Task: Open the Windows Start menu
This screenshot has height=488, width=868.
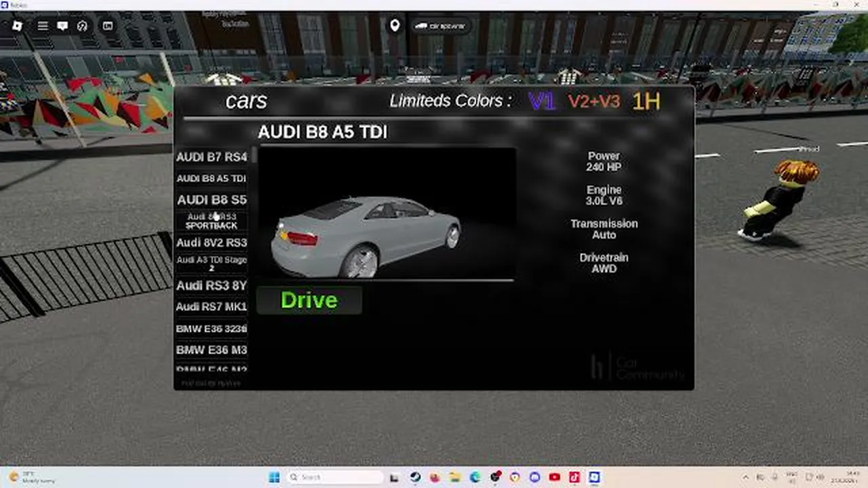Action: [x=274, y=477]
